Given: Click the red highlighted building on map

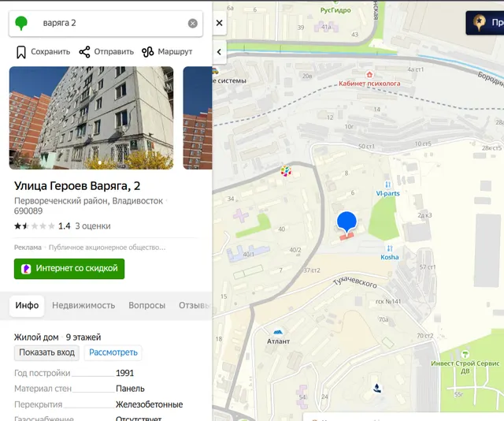Looking at the screenshot, I should click(x=346, y=236).
